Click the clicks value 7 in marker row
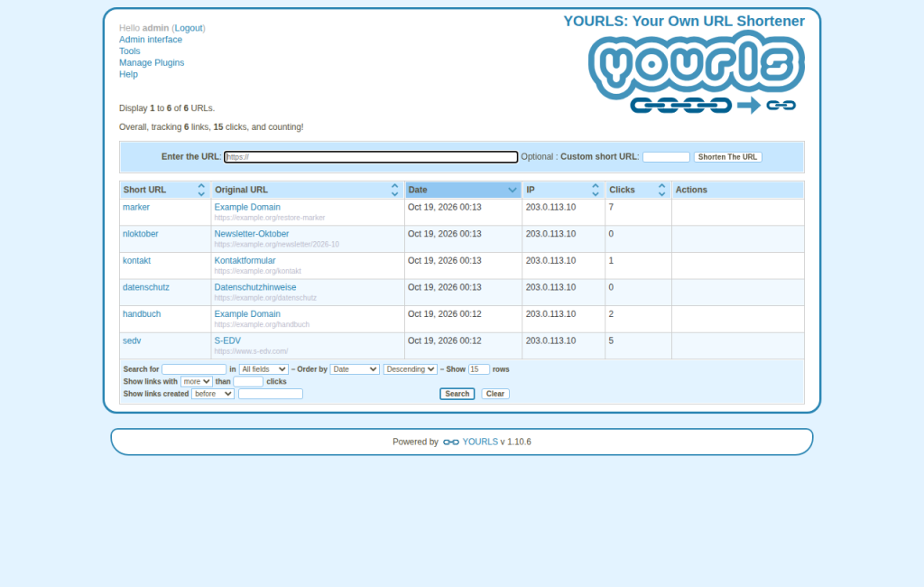924x587 pixels. point(611,207)
